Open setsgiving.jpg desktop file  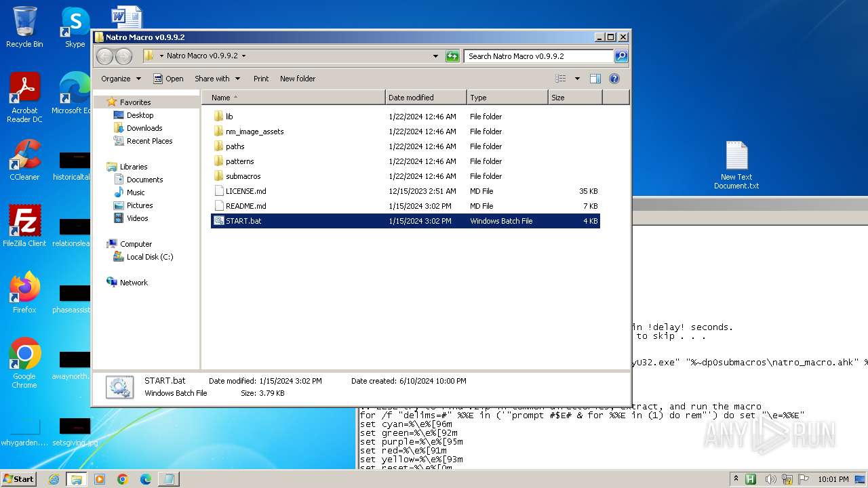pyautogui.click(x=75, y=431)
